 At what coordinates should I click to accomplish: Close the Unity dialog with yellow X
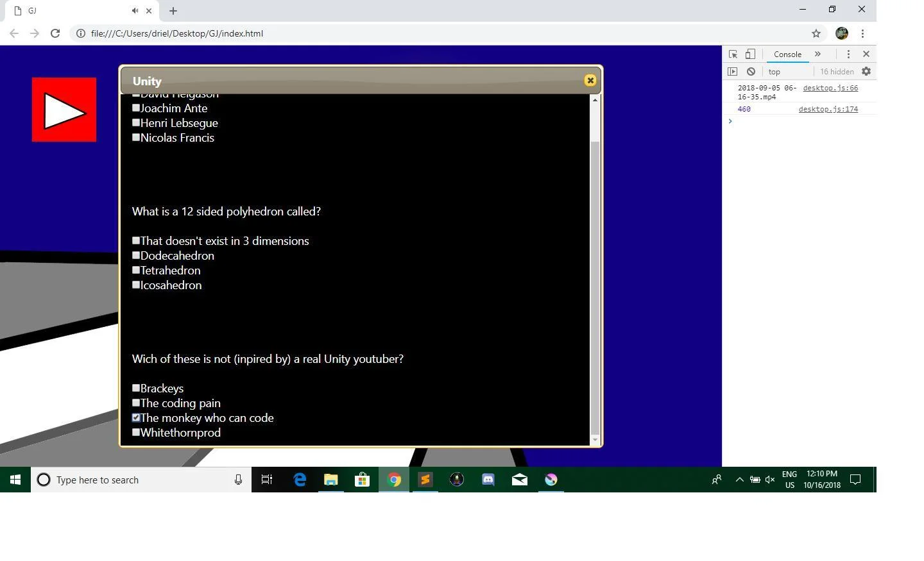tap(590, 80)
